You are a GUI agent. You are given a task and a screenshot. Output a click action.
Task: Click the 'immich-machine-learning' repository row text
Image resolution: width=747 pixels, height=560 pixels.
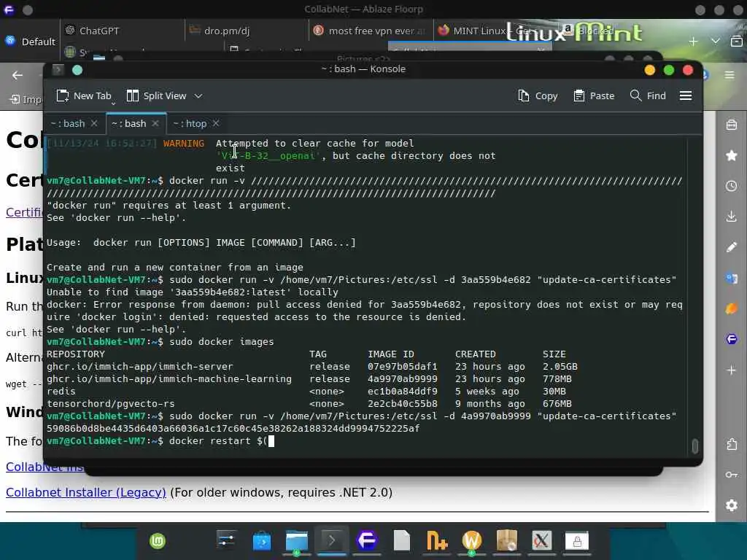click(x=169, y=379)
